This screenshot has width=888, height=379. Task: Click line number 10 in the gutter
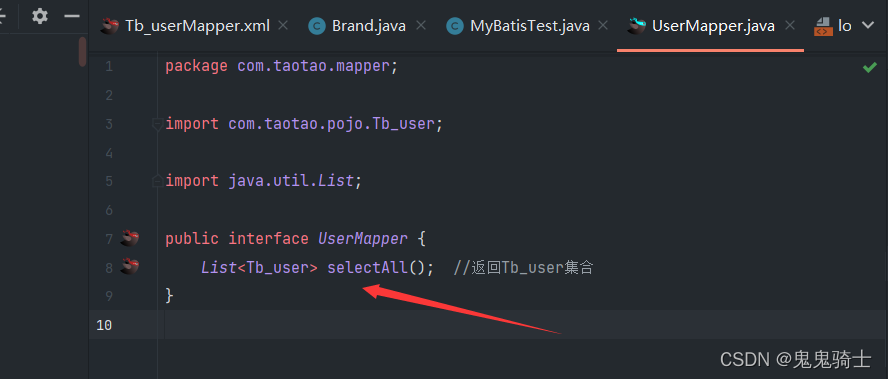coord(104,325)
